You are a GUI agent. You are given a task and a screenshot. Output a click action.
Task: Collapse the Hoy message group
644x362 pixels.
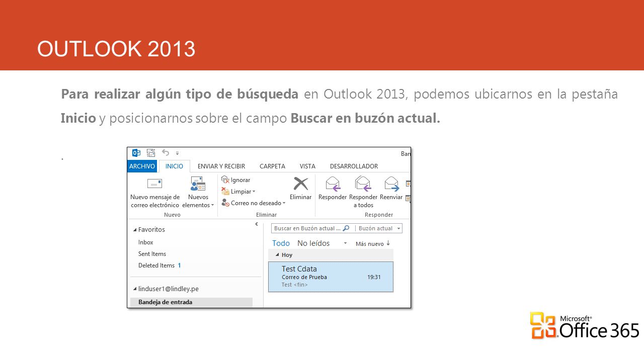click(277, 255)
